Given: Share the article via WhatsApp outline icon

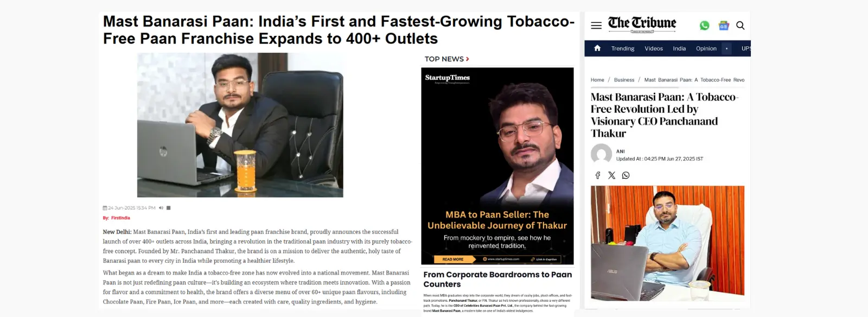Looking at the screenshot, I should pyautogui.click(x=626, y=175).
